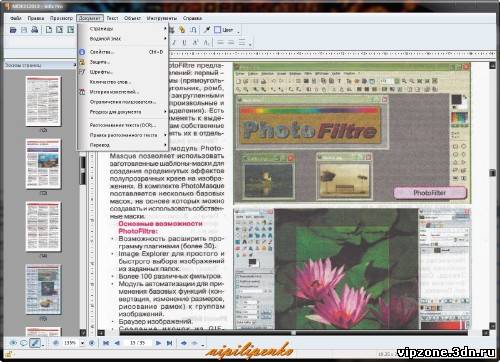The height and width of the screenshot is (362, 500).
Task: Open the 'Справка' menu
Action: 192,18
